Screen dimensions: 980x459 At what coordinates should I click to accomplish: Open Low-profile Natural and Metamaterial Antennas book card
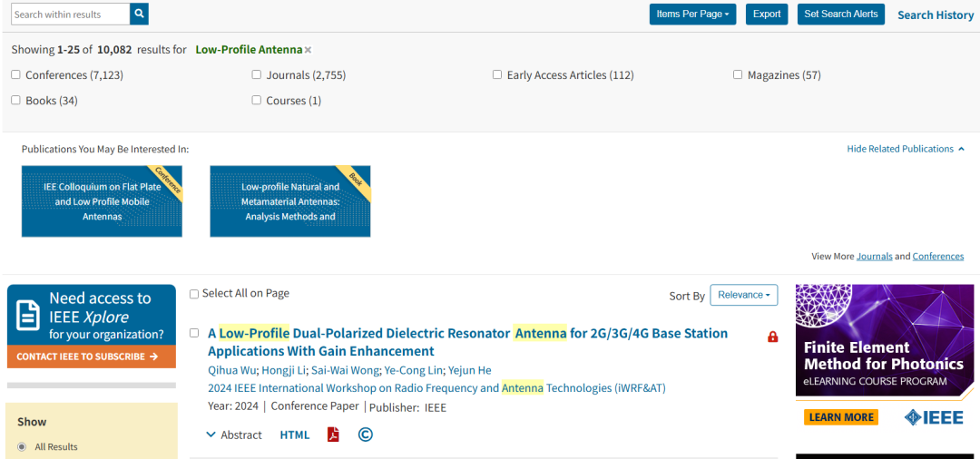click(290, 201)
